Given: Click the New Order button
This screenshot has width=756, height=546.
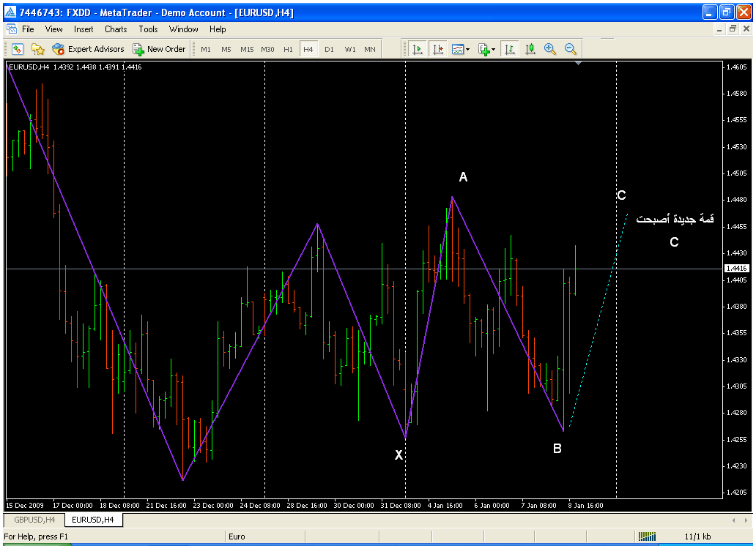Looking at the screenshot, I should [x=159, y=49].
